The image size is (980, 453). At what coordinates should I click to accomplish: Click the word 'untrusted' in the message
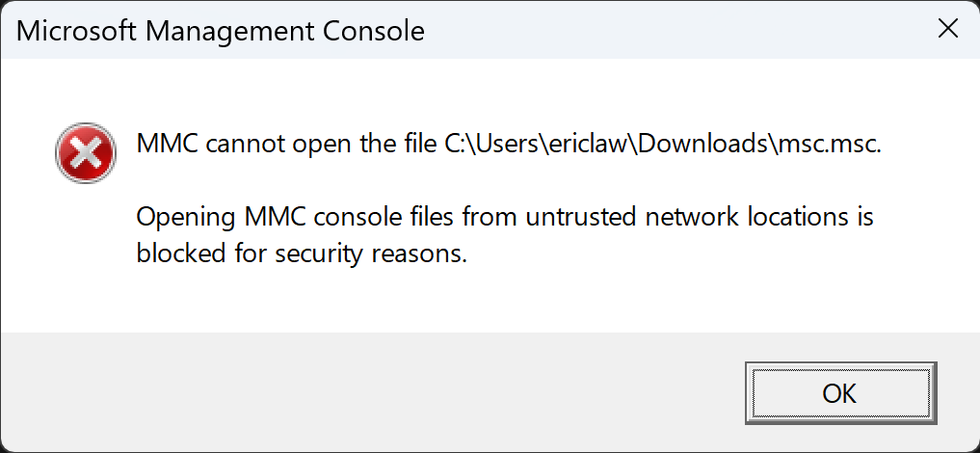(x=575, y=218)
